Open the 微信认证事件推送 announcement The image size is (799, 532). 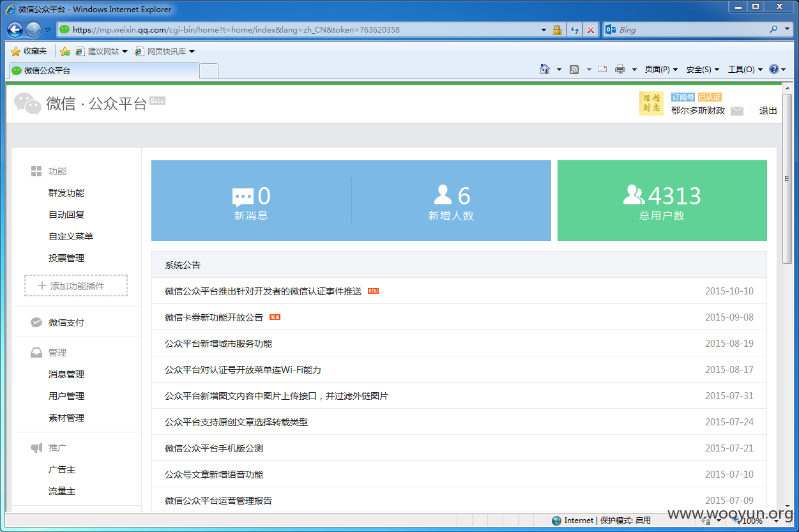click(263, 291)
